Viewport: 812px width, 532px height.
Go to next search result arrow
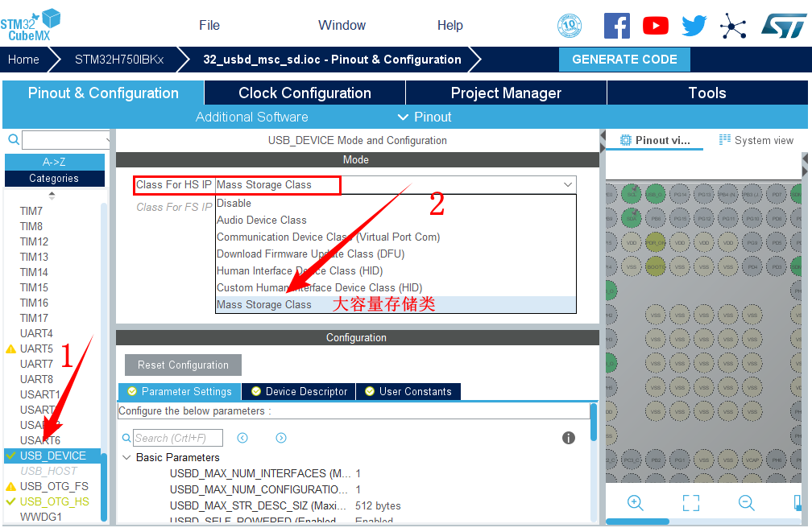click(x=281, y=438)
